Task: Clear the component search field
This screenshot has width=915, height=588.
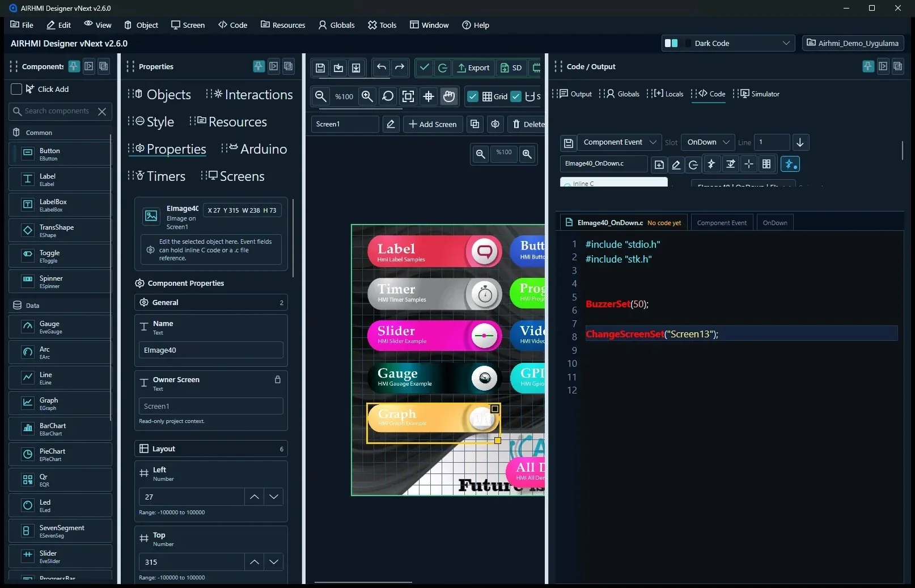Action: [x=102, y=112]
